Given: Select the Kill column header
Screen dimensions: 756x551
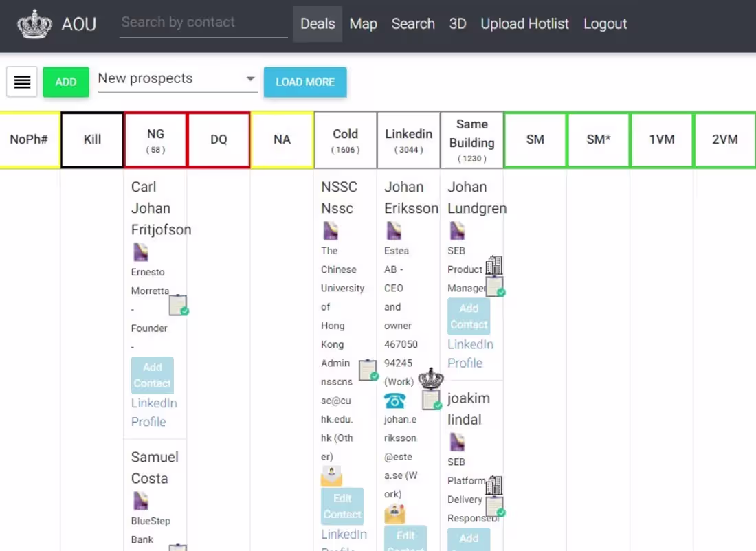Looking at the screenshot, I should (92, 139).
